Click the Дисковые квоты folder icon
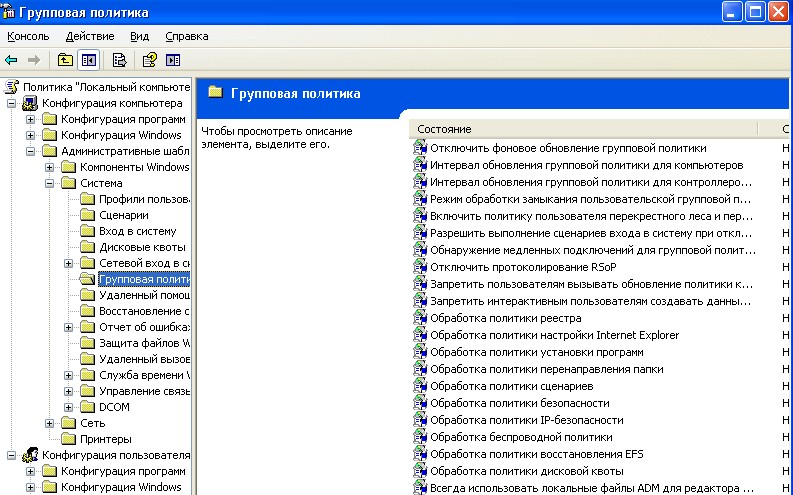The width and height of the screenshot is (793, 495). (x=87, y=247)
